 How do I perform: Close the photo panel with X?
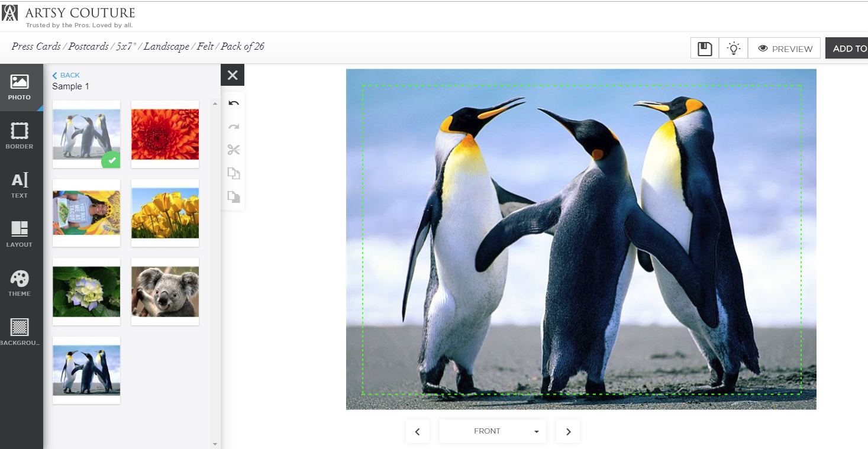pyautogui.click(x=233, y=75)
